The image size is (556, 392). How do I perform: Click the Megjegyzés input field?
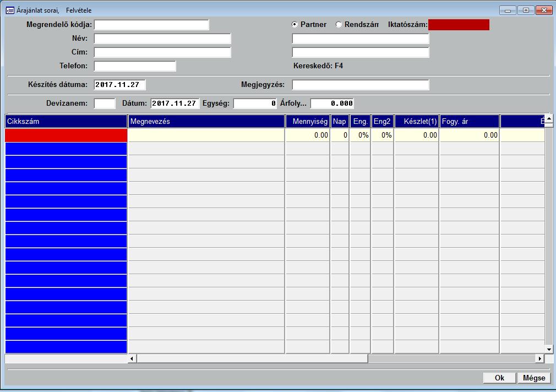click(361, 85)
